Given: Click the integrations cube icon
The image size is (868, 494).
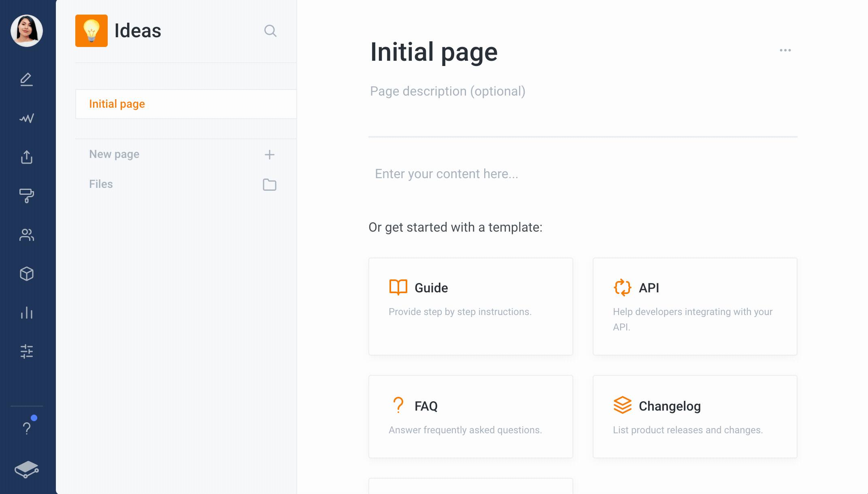Looking at the screenshot, I should click(x=26, y=274).
